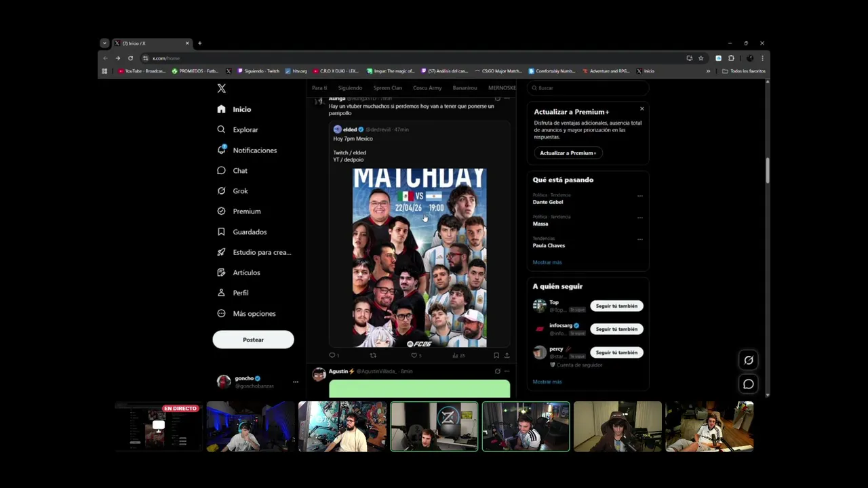Screen dimensions: 868x488
Task: Open Explorar in the sidebar
Action: (x=237, y=129)
